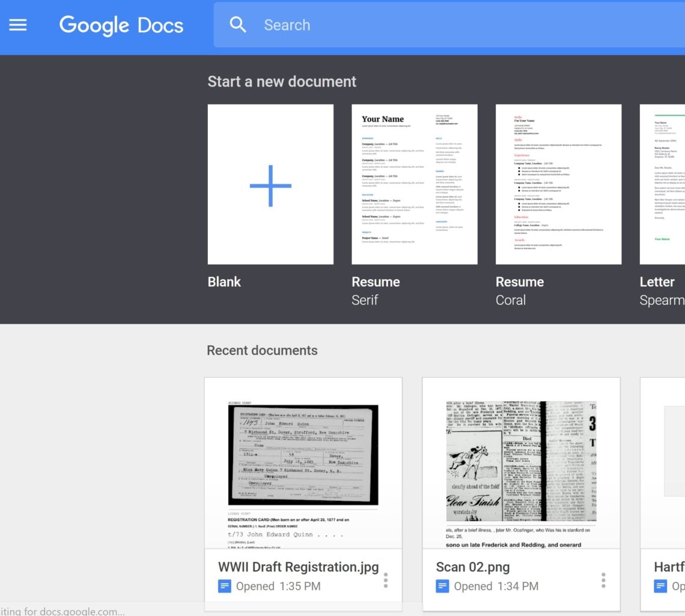Click the document icon beside the Hartf file
Image resolution: width=685 pixels, height=616 pixels.
661,586
